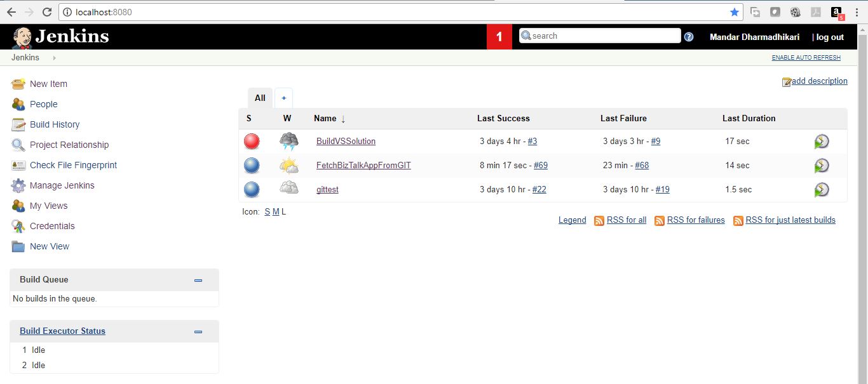This screenshot has height=384, width=868.
Task: Open failed build #9 link
Action: coord(656,141)
